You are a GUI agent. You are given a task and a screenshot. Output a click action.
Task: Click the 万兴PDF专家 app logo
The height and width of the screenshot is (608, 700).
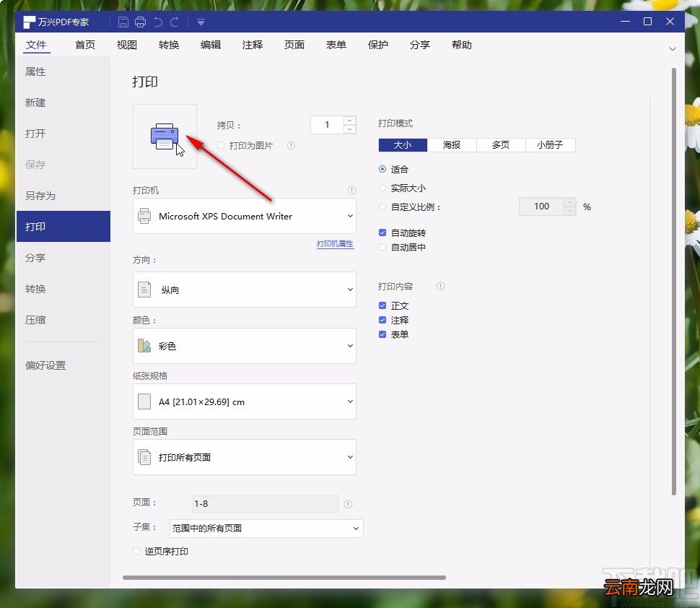[30, 22]
